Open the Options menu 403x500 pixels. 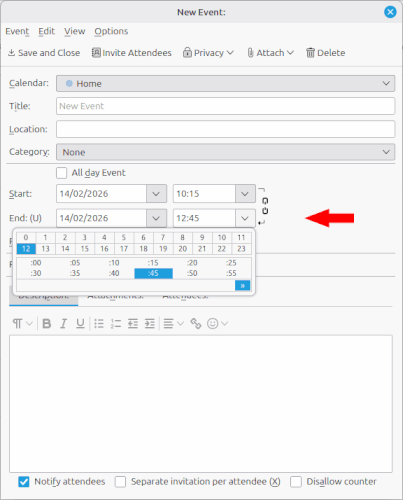[111, 31]
